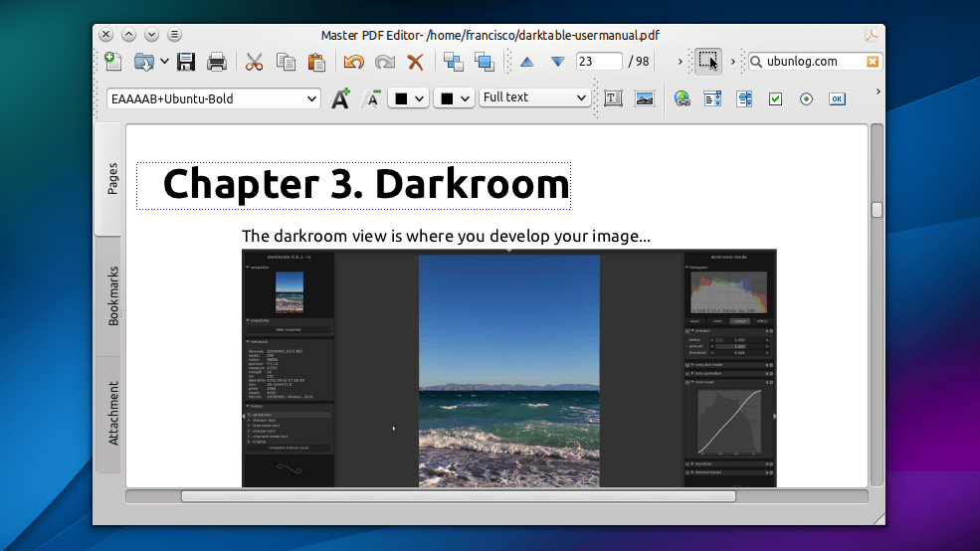Cut selection with scissors icon
Viewport: 980px width, 551px height.
pos(254,62)
